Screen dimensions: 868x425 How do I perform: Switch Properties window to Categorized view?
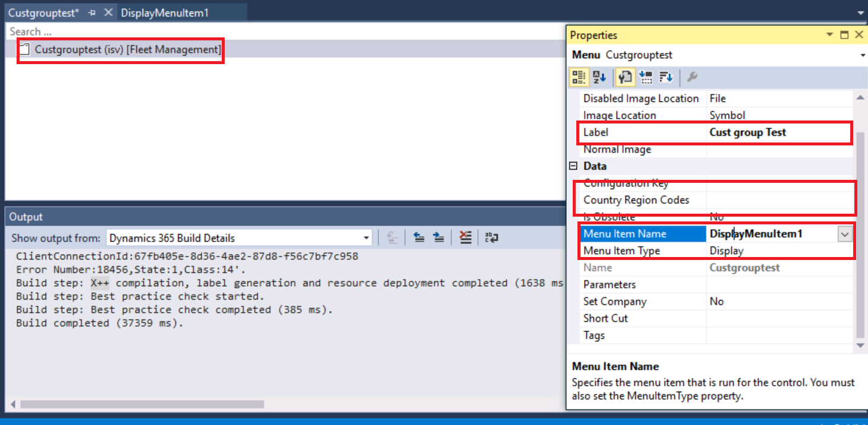[579, 77]
